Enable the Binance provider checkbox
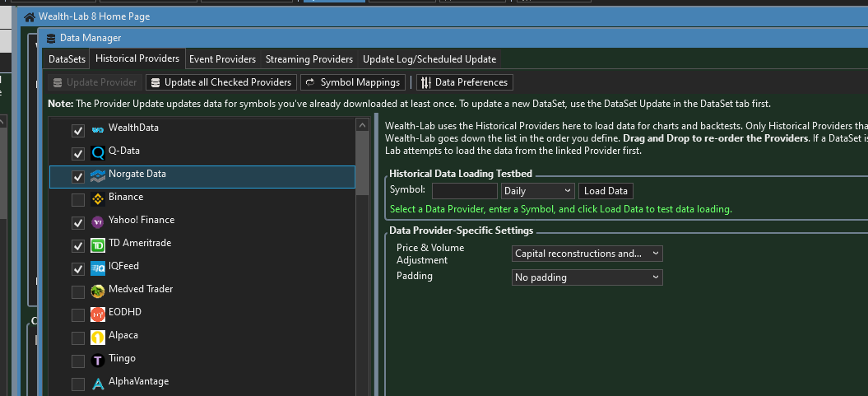Viewport: 868px width, 396px height. pyautogui.click(x=78, y=199)
